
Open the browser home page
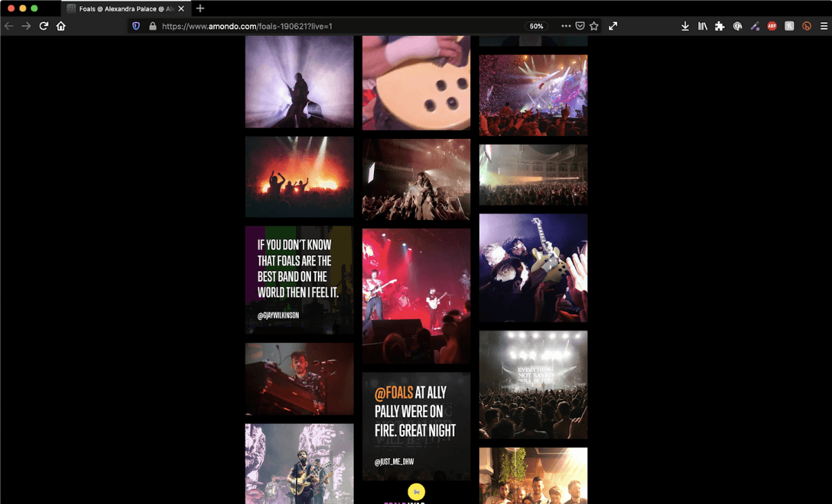tap(61, 26)
